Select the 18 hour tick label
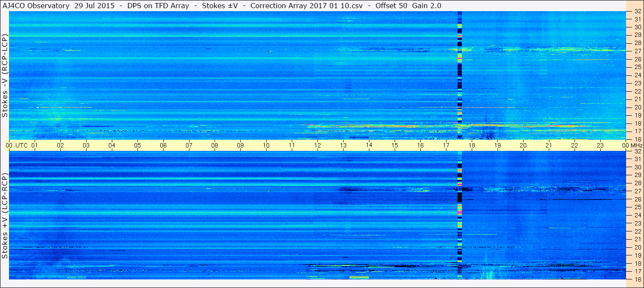Viewport: 644px width, 288px height. 472,146
